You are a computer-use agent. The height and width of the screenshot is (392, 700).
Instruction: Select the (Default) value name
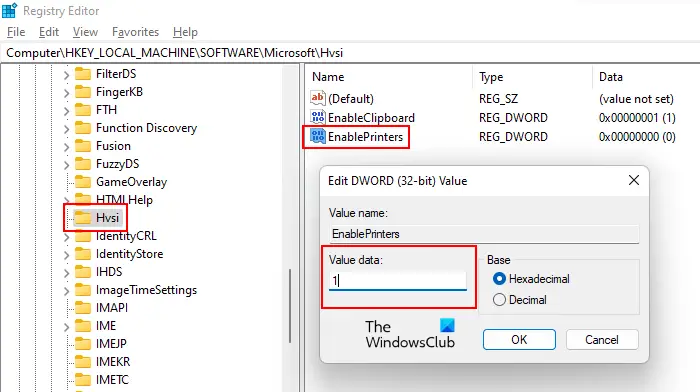click(x=351, y=98)
